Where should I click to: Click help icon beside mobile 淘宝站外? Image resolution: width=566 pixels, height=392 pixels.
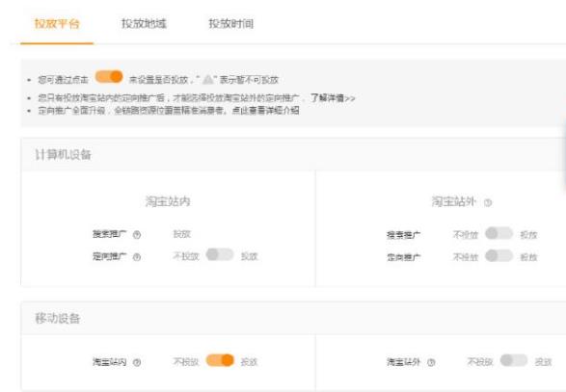[x=431, y=362]
